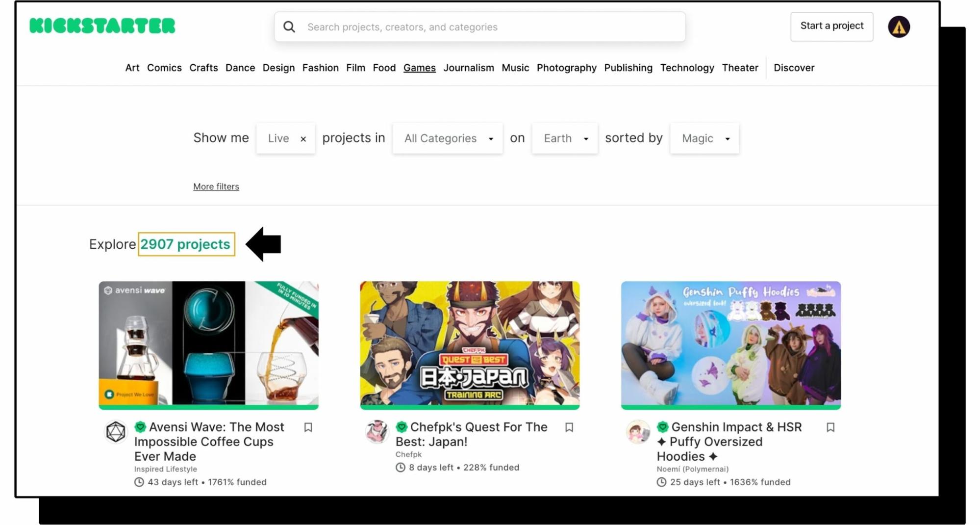
Task: Click the search projects input field
Action: (480, 27)
